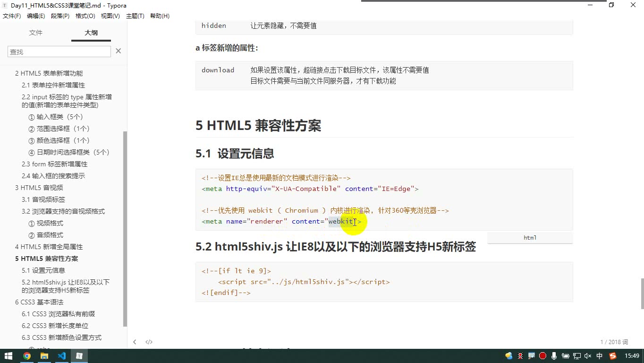Image resolution: width=644 pixels, height=363 pixels.
Task: Toggle sidebar with the left arrow icon
Action: [135, 342]
